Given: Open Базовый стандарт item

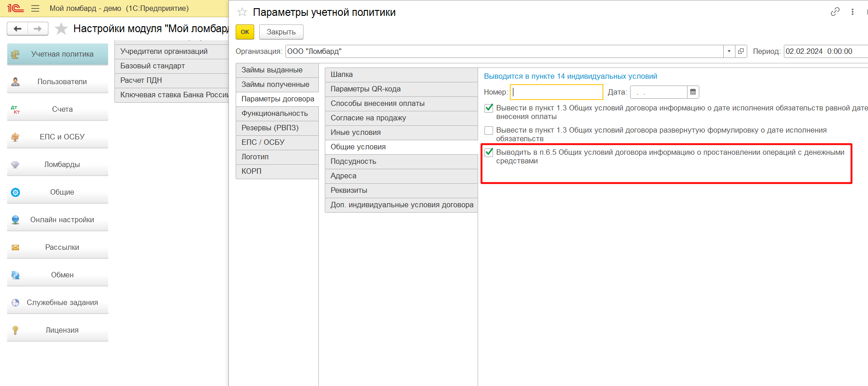Looking at the screenshot, I should click(171, 66).
